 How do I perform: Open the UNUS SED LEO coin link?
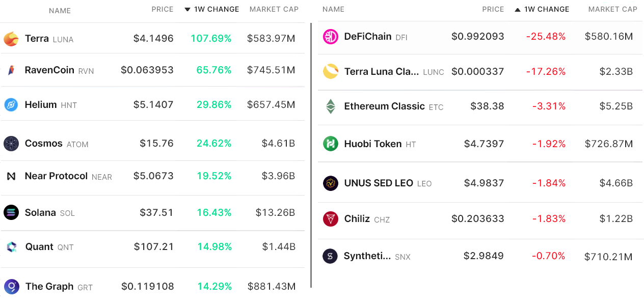379,183
